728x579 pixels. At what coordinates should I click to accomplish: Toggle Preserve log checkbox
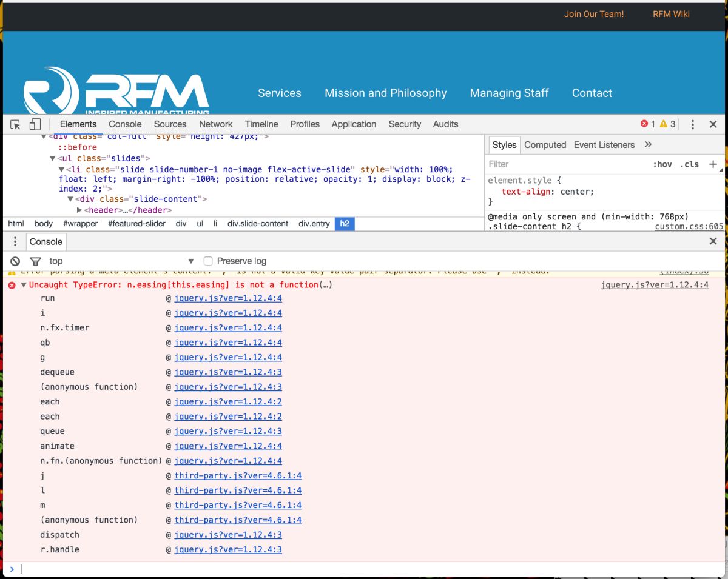coord(208,261)
